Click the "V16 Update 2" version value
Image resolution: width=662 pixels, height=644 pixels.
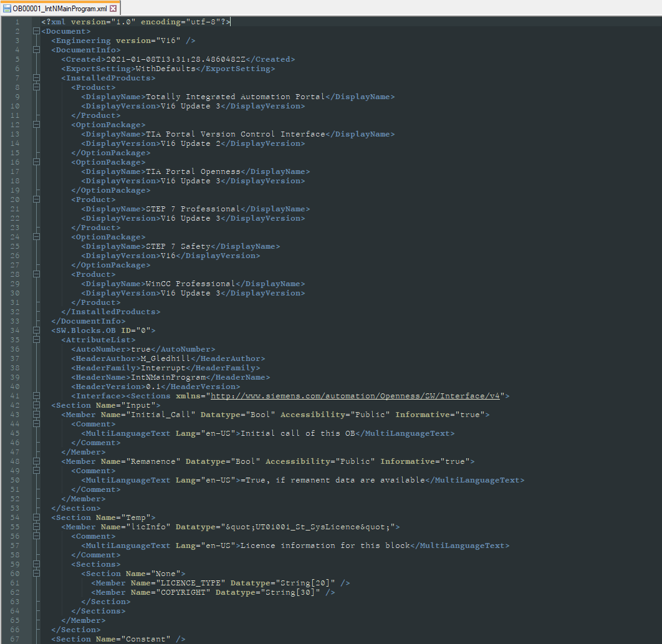click(190, 143)
